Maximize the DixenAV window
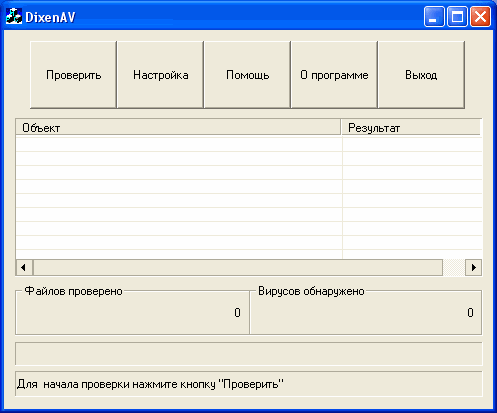 (x=457, y=16)
